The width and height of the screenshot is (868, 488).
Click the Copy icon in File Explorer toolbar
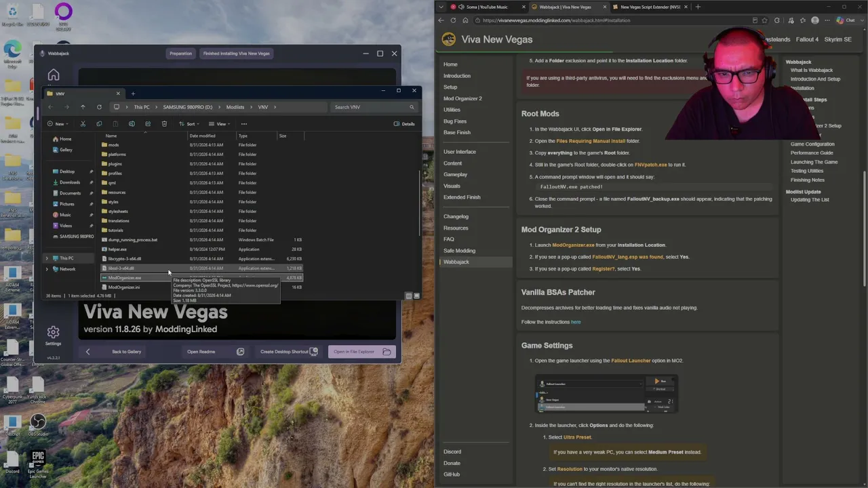99,124
